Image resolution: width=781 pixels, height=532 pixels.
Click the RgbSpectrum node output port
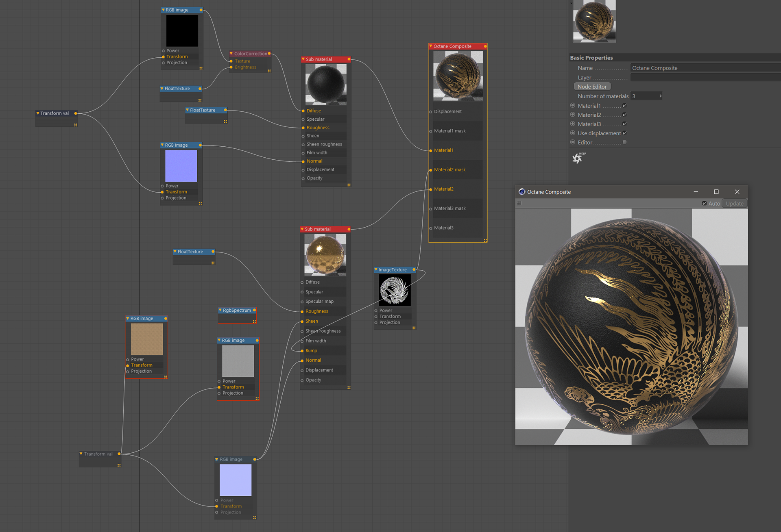(254, 310)
